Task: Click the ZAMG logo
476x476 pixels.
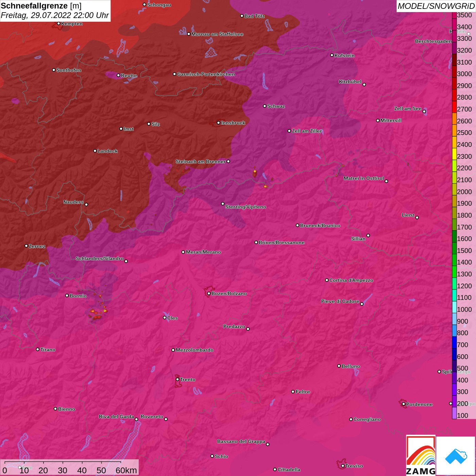Action: [421, 456]
